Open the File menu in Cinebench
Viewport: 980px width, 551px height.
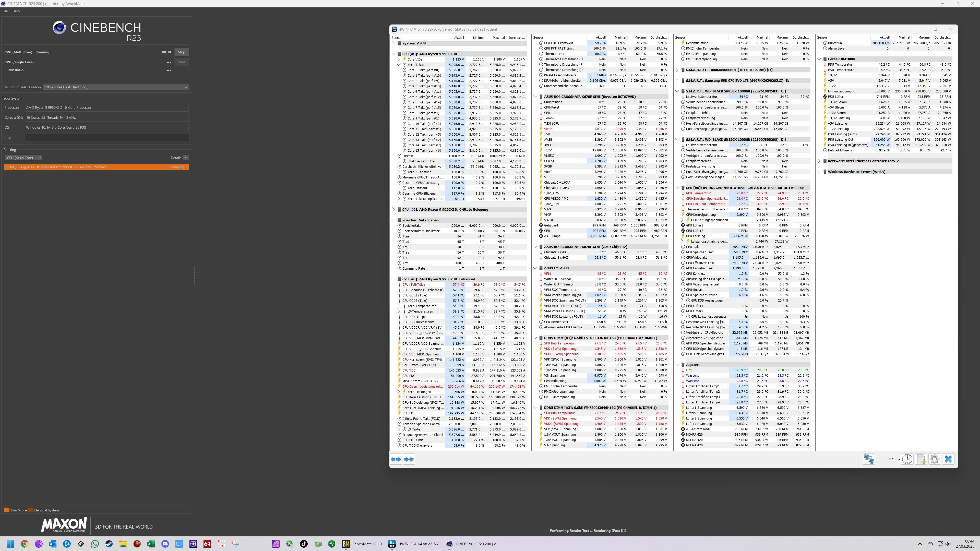pos(5,11)
